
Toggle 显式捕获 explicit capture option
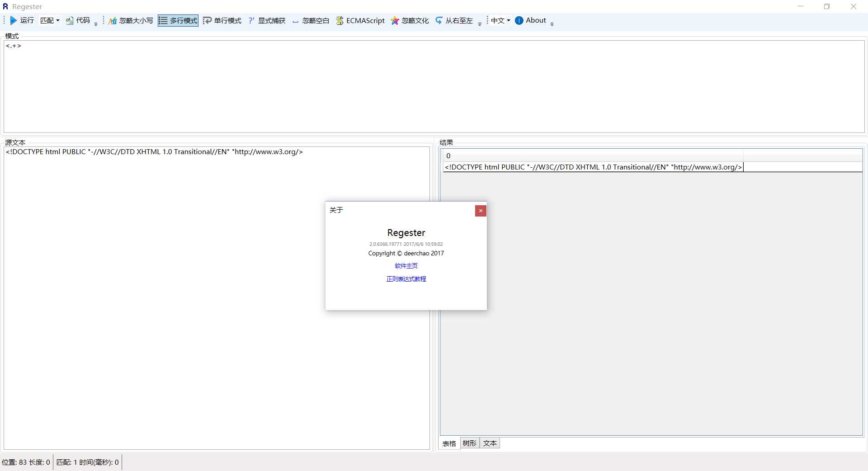pyautogui.click(x=267, y=20)
